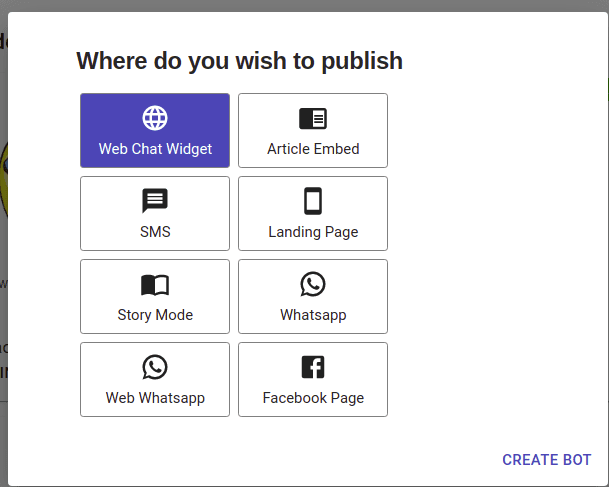Click the Landing Page phone icon
The height and width of the screenshot is (487, 609).
coord(313,201)
